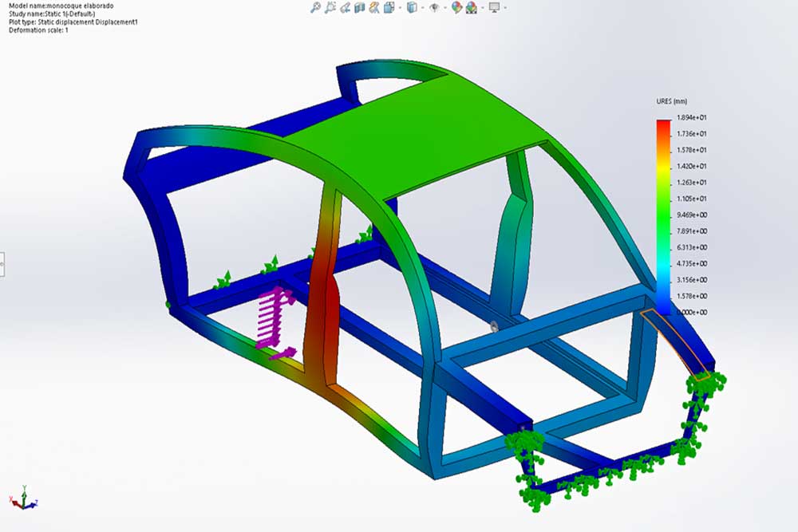Toggle the Hide/Show Items eye icon
The height and width of the screenshot is (532, 798).
pos(434,8)
